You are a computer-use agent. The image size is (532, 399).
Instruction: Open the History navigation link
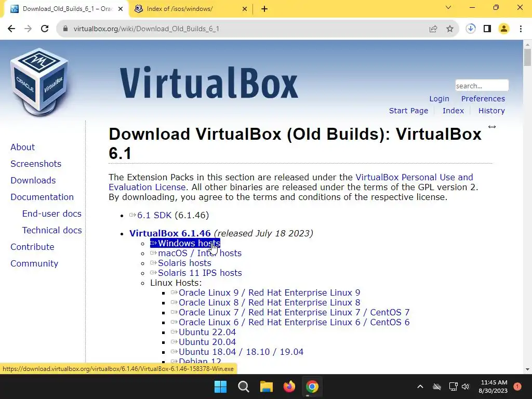point(491,111)
